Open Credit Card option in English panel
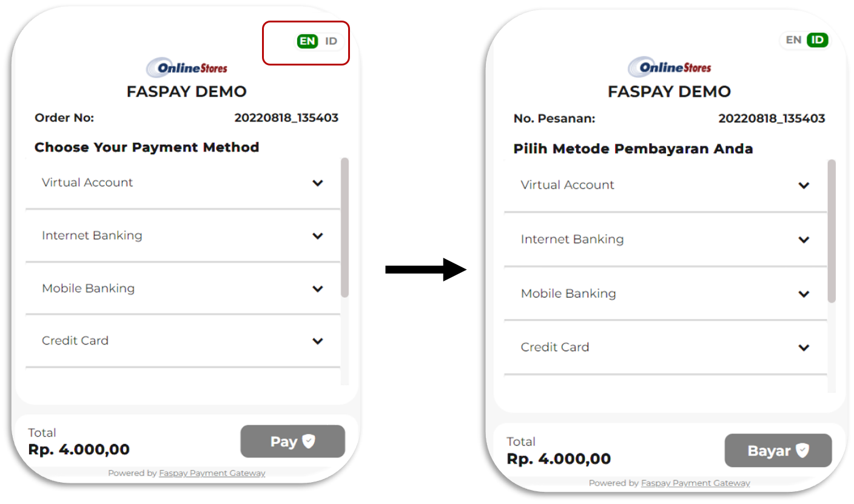 [75, 340]
